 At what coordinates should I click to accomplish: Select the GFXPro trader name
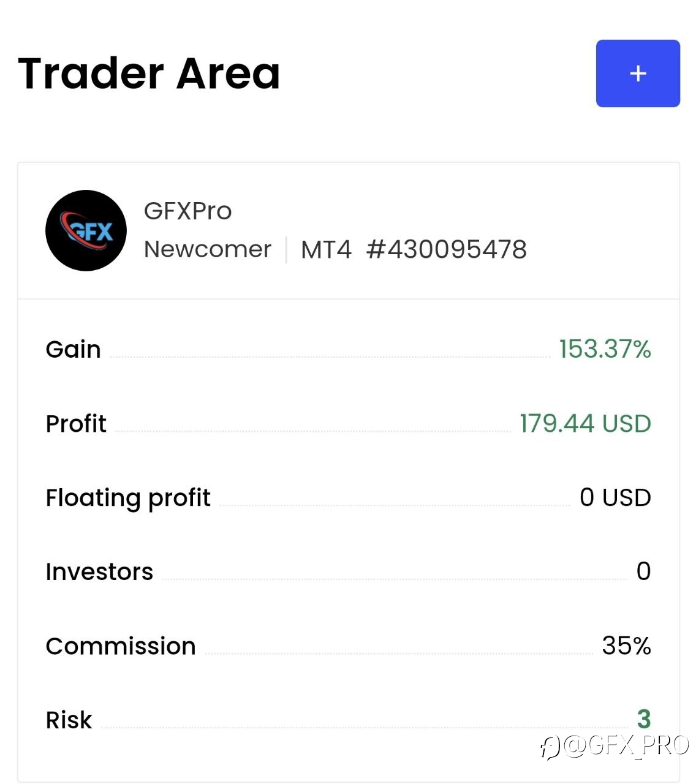[187, 211]
